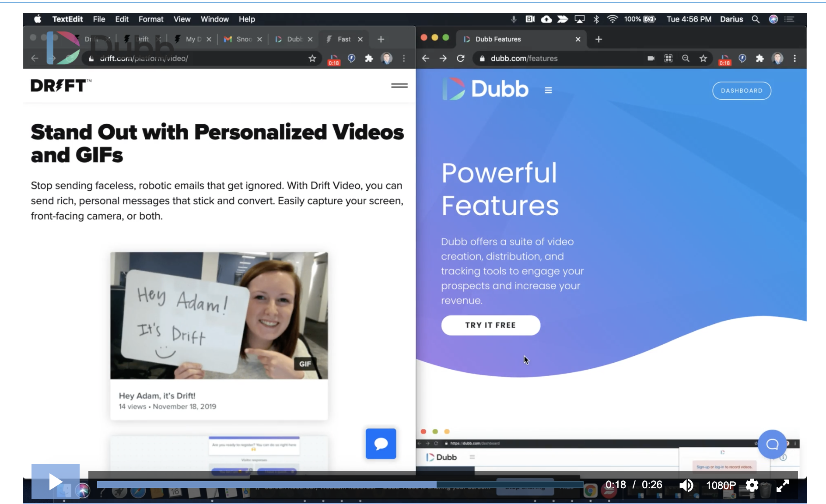Screen dimensions: 826x504
Task: Play the video with the play button
Action: (56, 481)
